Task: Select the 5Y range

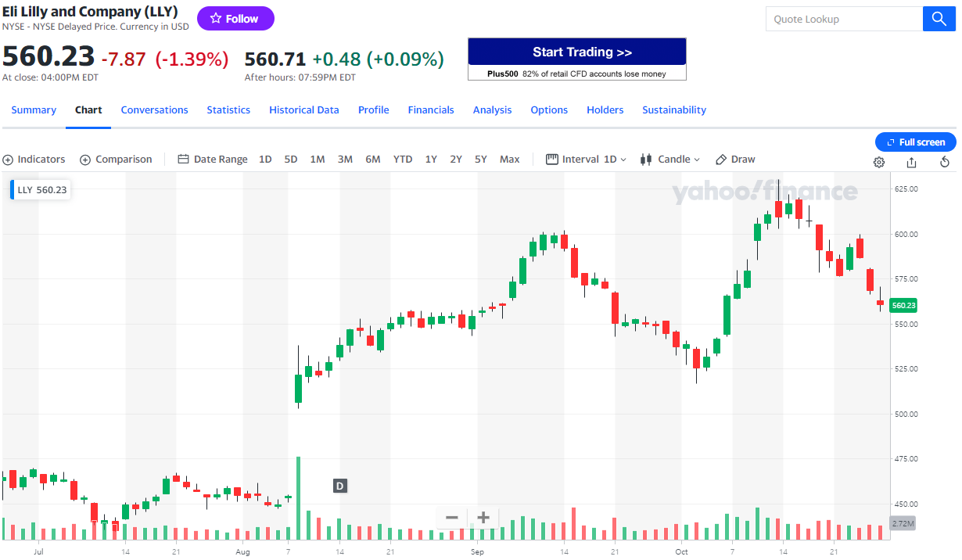Action: pos(481,159)
